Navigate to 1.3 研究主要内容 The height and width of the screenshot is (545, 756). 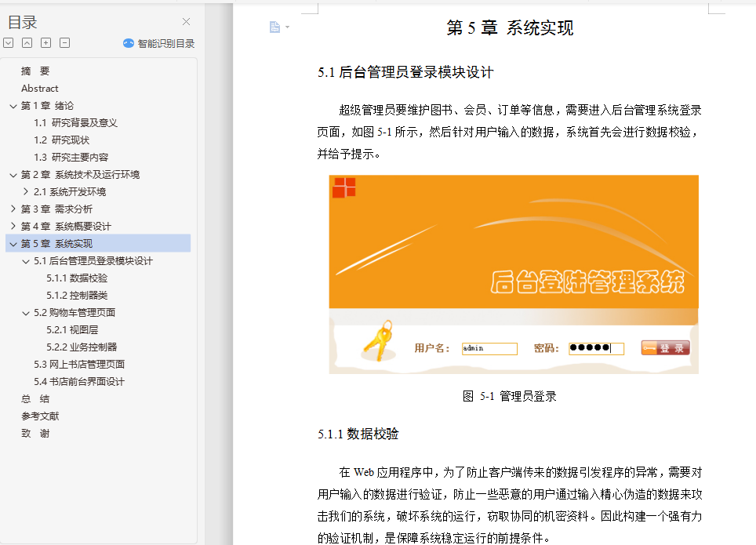point(71,158)
